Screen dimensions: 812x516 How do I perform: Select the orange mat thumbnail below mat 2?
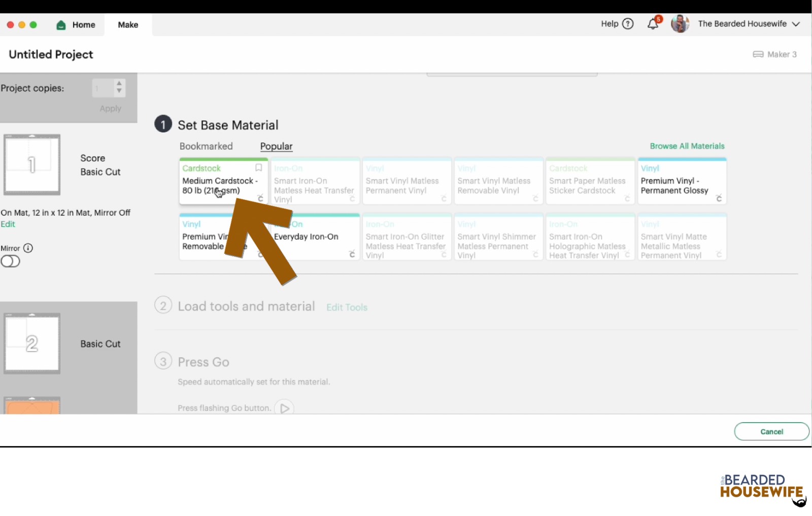pos(32,405)
